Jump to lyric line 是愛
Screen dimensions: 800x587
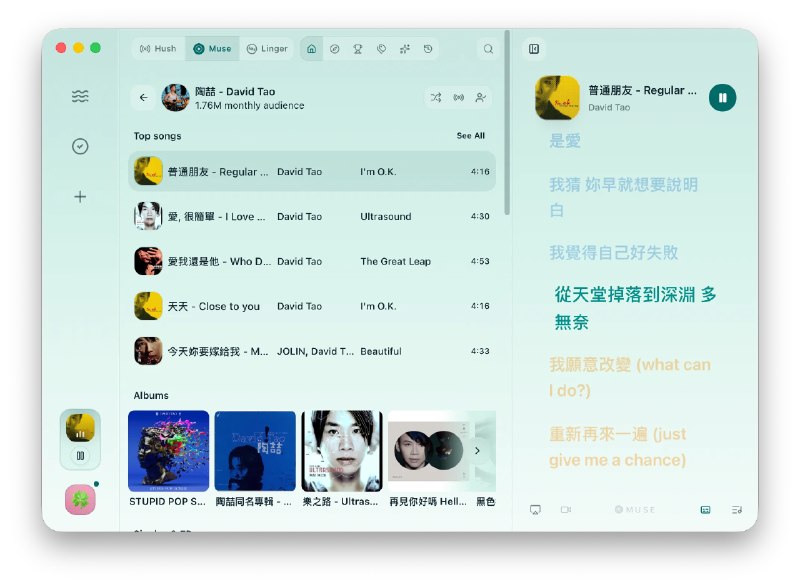point(565,141)
